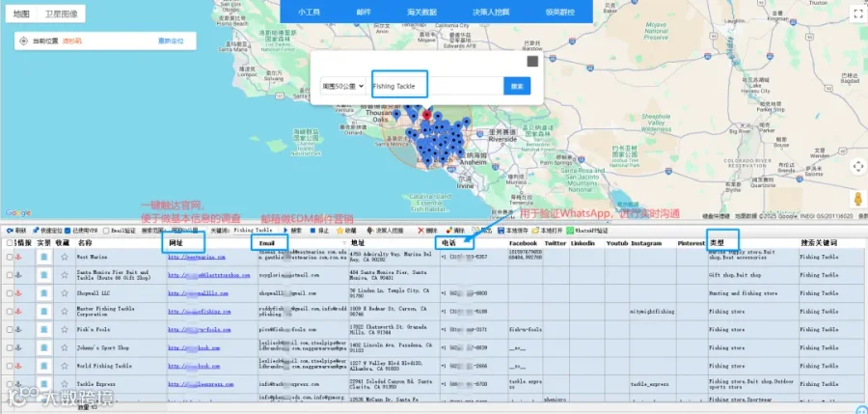Viewport: 868px width, 414px height.
Task: Open the West Marine website link
Action: pyautogui.click(x=197, y=257)
